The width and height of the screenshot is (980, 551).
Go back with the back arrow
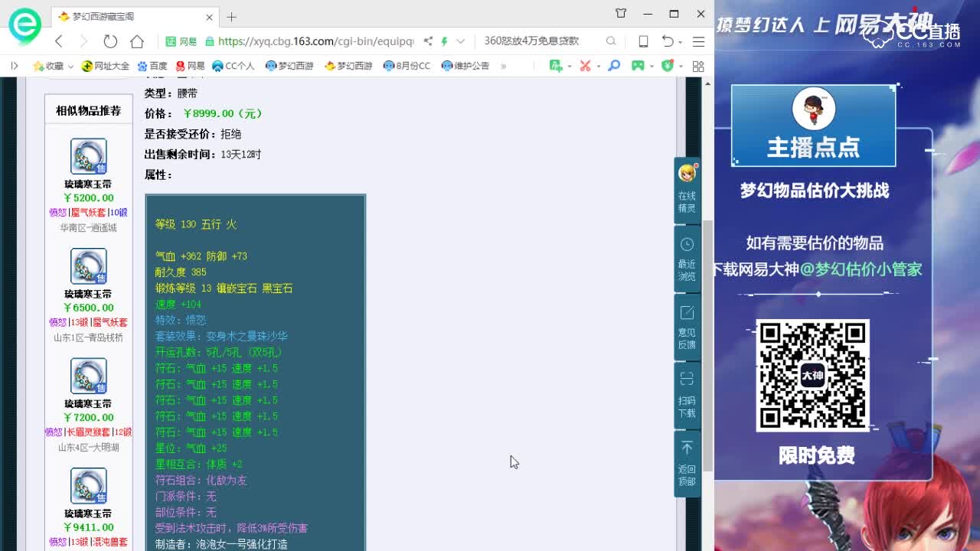tap(59, 41)
